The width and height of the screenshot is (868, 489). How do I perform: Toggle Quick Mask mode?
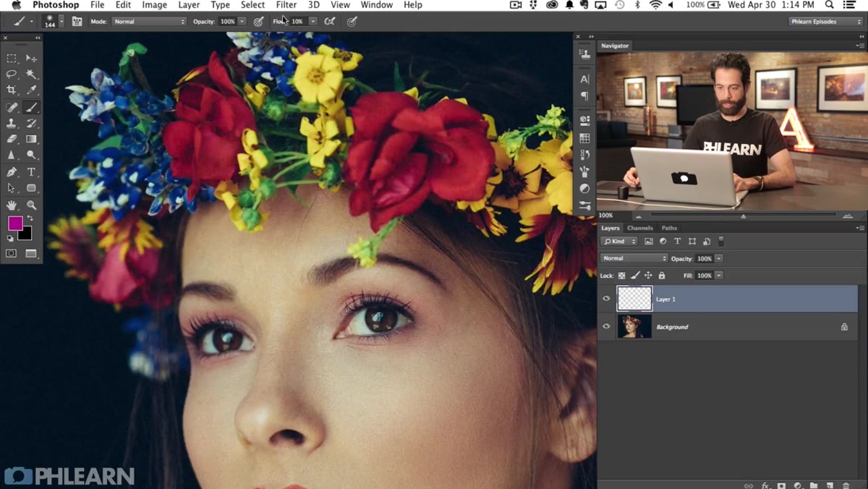tap(12, 254)
